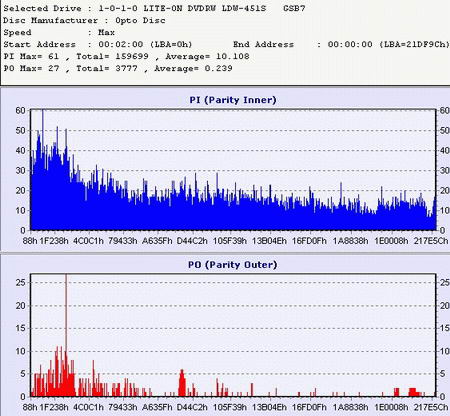Select the 13B04Eh label under PI chart
This screenshot has width=450, height=416.
pos(269,240)
